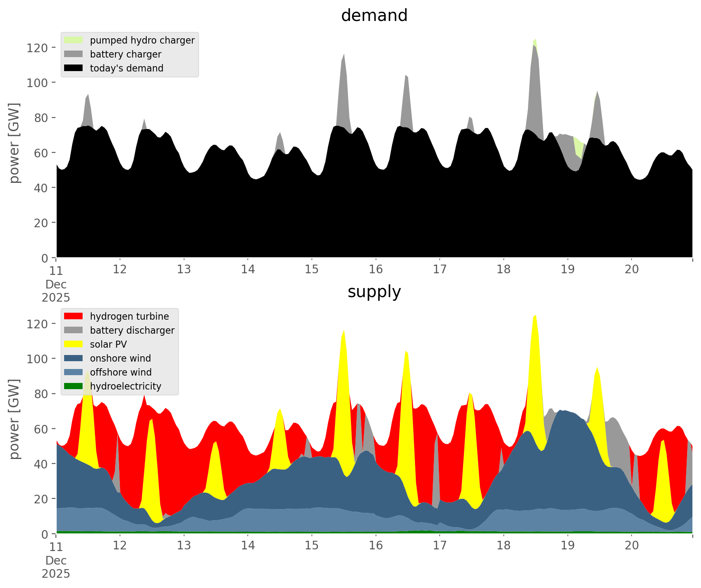
Task: Click the "today's demand" legend text
Action: coord(127,68)
